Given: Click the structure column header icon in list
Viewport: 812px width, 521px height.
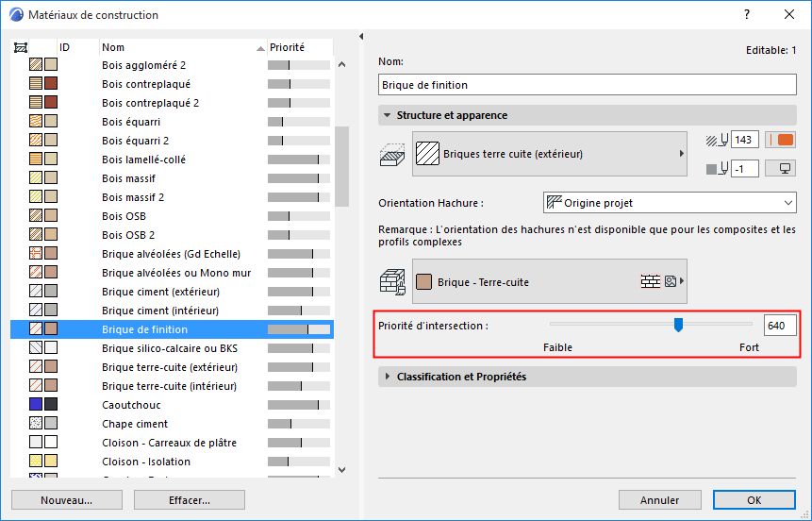Looking at the screenshot, I should coord(21,47).
